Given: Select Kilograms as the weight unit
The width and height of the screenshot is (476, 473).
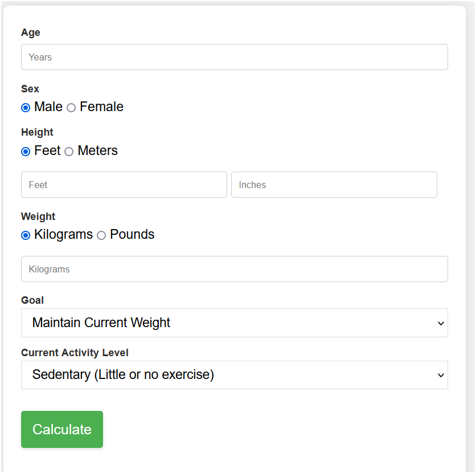Looking at the screenshot, I should pos(25,235).
